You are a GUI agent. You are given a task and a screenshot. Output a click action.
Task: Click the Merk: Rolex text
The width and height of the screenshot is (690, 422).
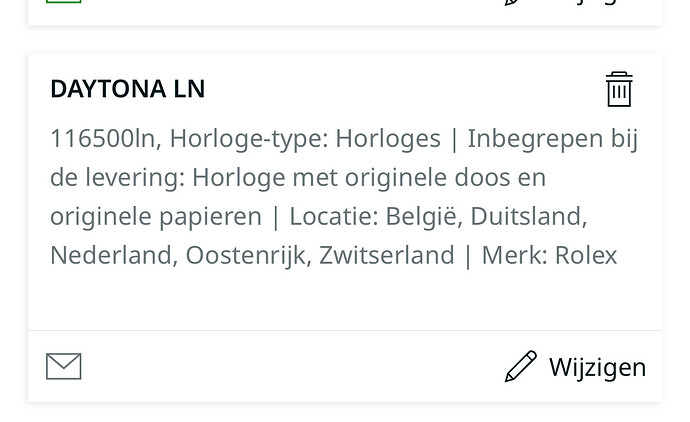click(549, 255)
